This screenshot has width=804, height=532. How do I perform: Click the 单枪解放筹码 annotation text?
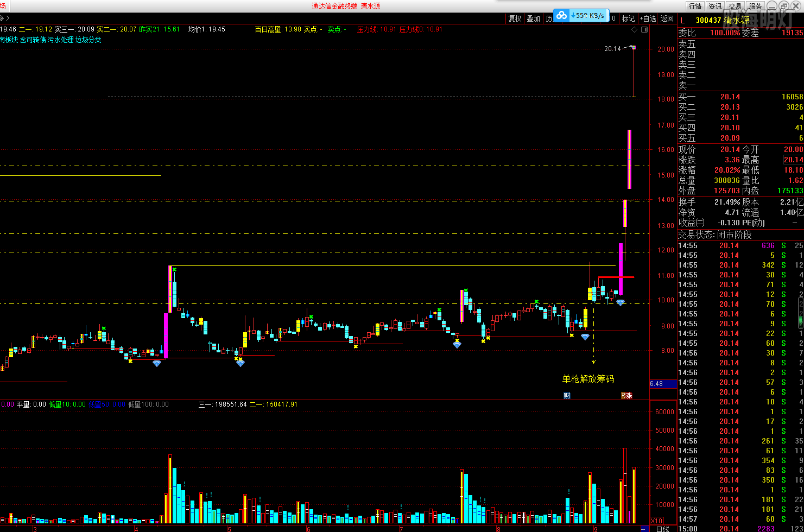pos(588,379)
